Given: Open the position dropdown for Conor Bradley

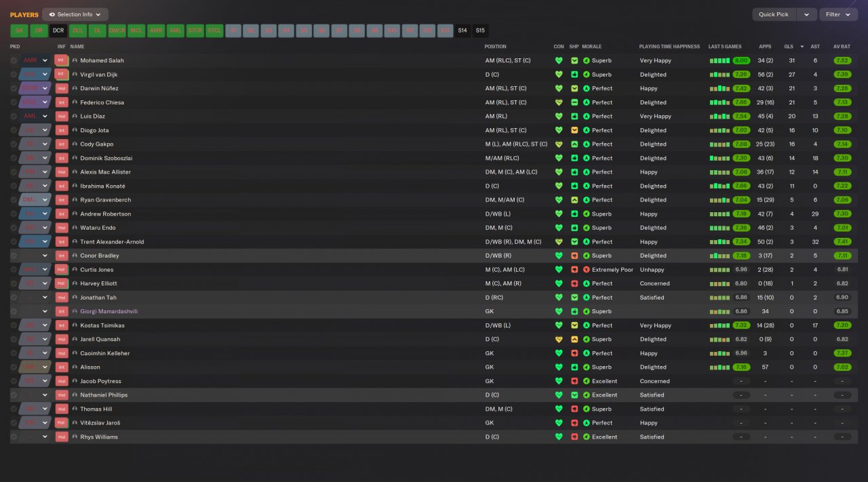Looking at the screenshot, I should click(35, 256).
